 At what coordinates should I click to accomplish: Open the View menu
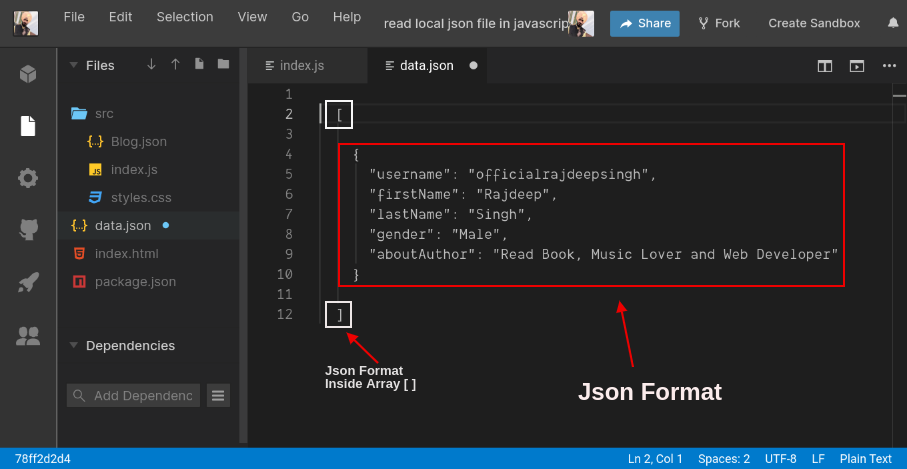(x=252, y=17)
